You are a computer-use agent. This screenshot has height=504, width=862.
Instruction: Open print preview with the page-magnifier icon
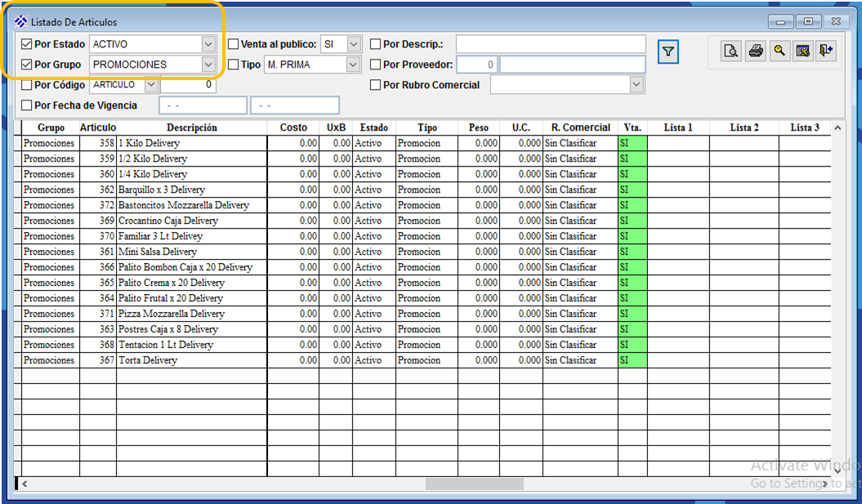point(730,51)
